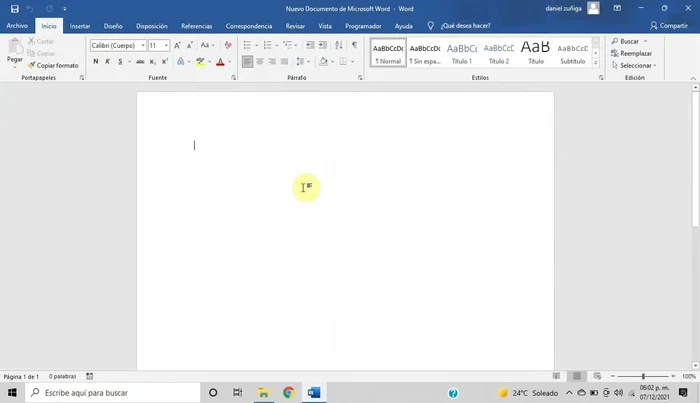Apply the Título 1 style
The image size is (700, 403).
point(462,53)
